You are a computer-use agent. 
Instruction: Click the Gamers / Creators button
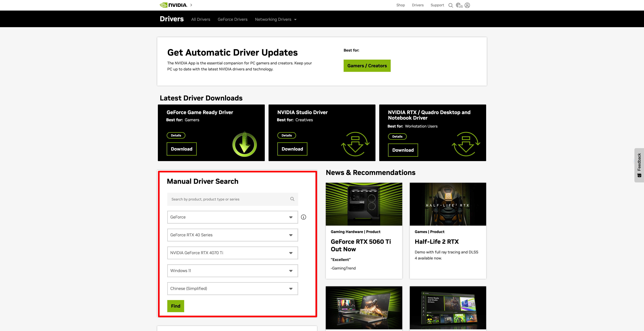point(367,66)
